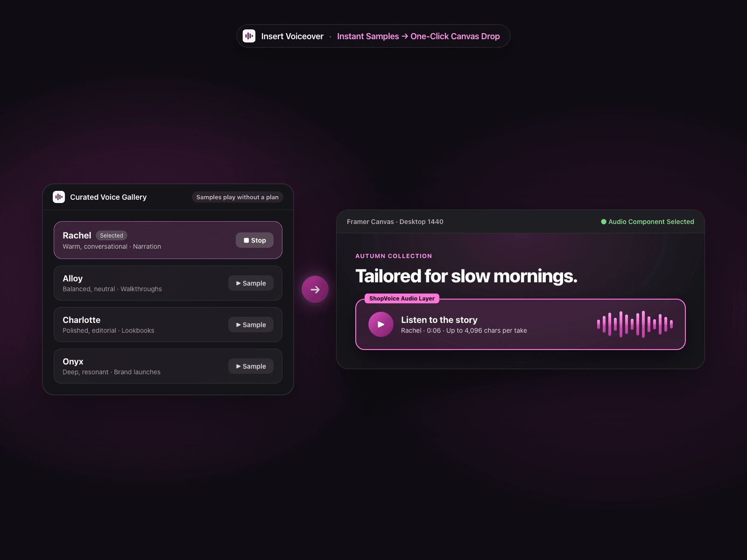Click Rachel · 0:06 · Up to 4,096 chars text
747x560 pixels.
[464, 330]
